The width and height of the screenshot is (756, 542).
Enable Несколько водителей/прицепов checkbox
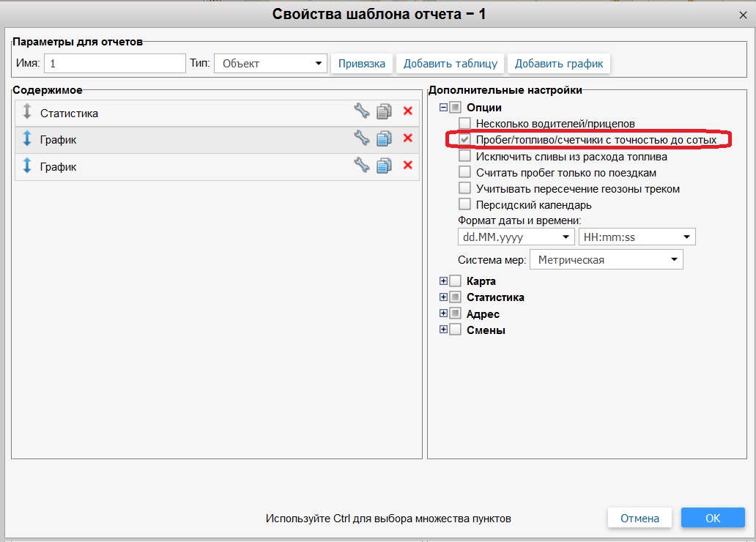464,124
